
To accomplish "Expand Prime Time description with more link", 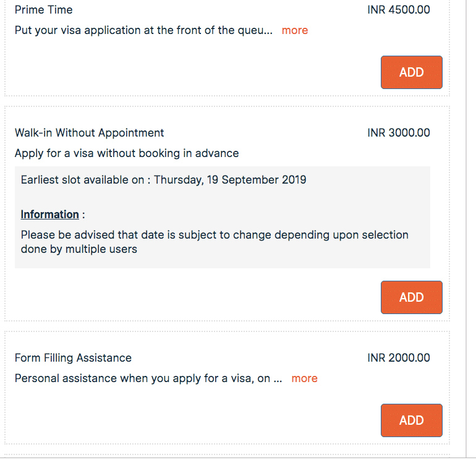I will (295, 30).
